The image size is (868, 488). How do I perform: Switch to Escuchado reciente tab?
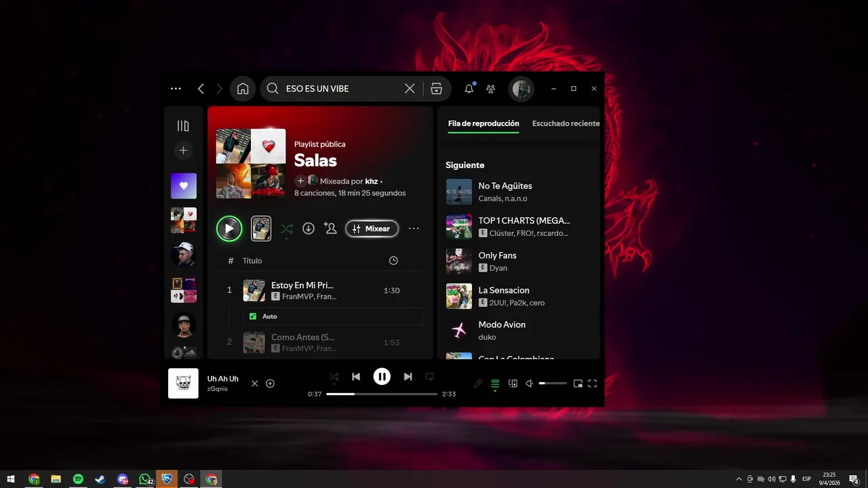pyautogui.click(x=566, y=123)
